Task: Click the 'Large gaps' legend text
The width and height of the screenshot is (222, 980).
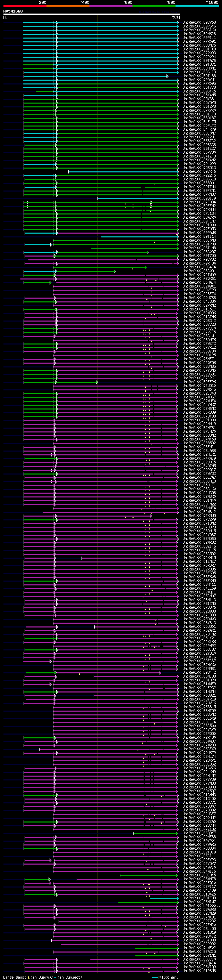Action: tap(15, 977)
